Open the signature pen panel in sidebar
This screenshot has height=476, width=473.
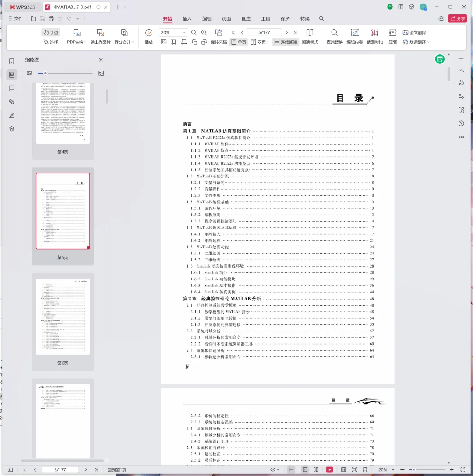[x=11, y=115]
